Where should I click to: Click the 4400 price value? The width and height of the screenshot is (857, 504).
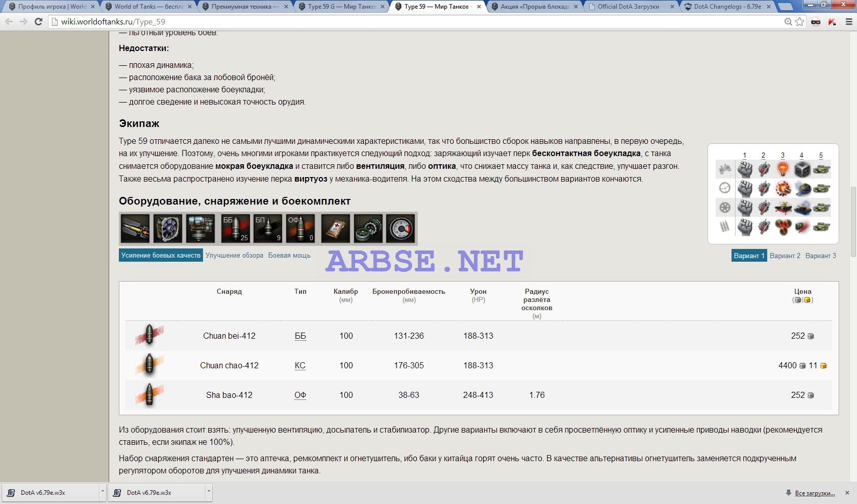point(787,365)
